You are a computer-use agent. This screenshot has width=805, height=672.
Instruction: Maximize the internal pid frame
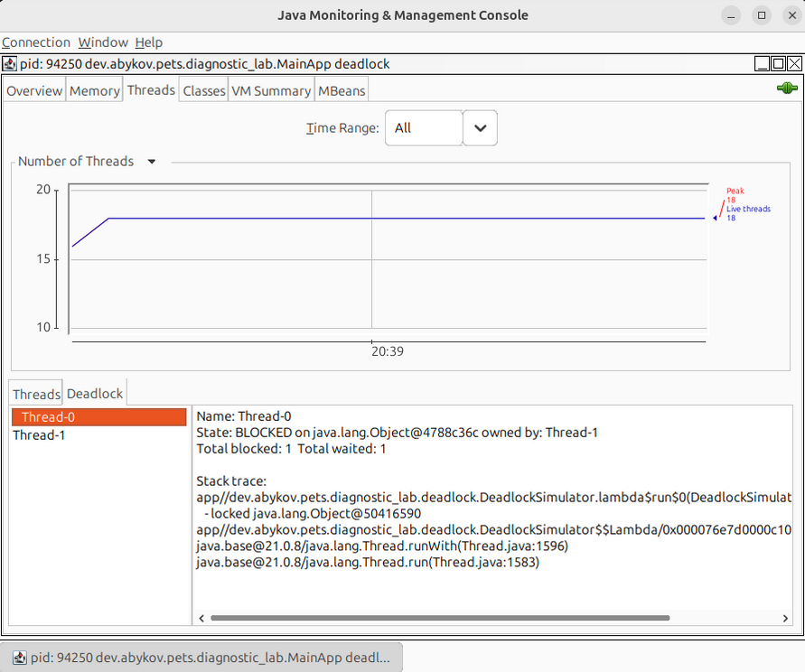click(778, 64)
